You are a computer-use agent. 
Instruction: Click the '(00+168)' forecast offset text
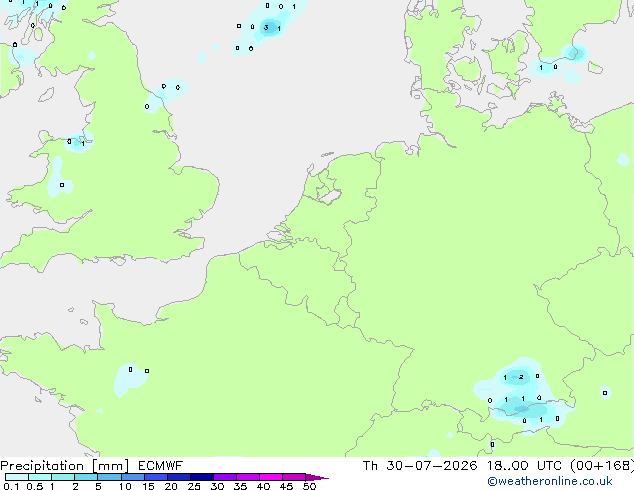(x=602, y=466)
